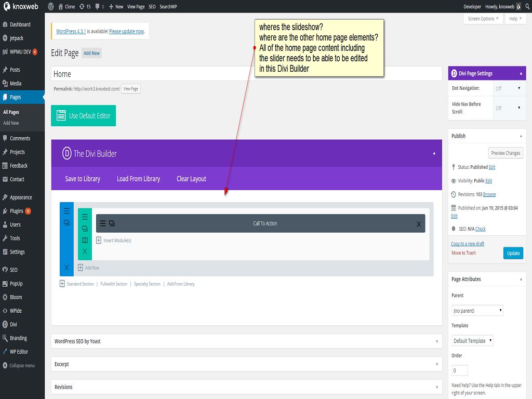The width and height of the screenshot is (532, 399).
Task: Open Appearance in the sidebar
Action: pos(22,197)
